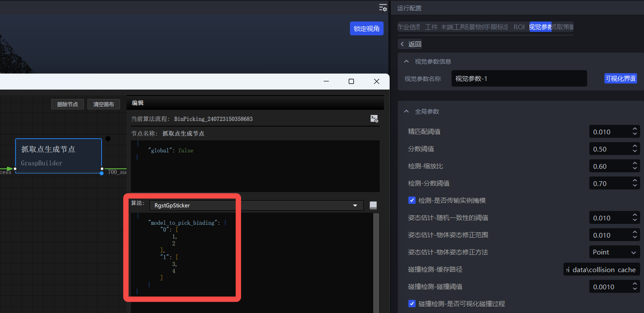
Task: Collapse the 全局参数 section
Action: pyautogui.click(x=407, y=111)
